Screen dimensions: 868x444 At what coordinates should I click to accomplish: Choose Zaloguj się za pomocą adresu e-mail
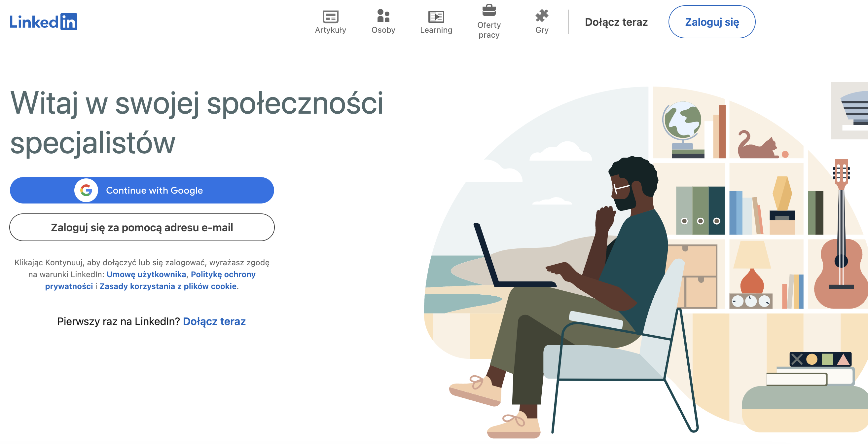pyautogui.click(x=142, y=227)
